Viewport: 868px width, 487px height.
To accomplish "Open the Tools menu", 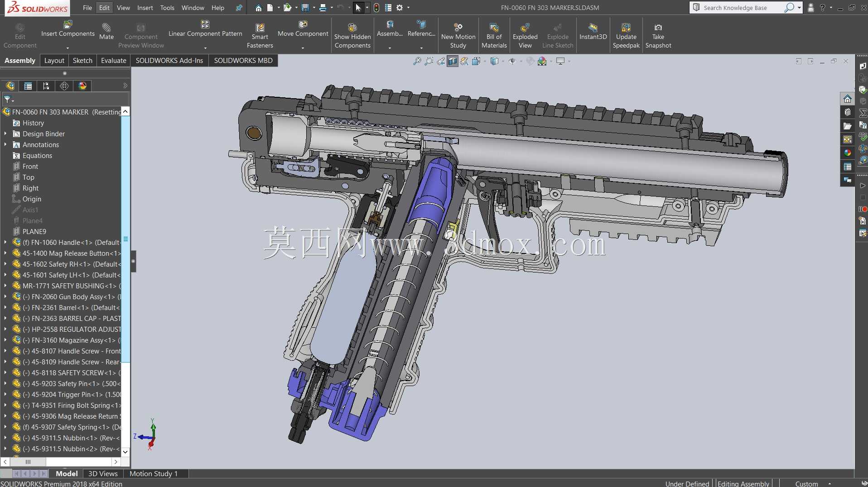I will click(x=167, y=8).
